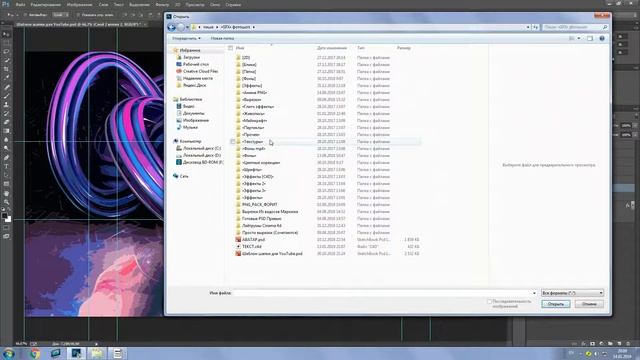Select the Blur tool
This screenshot has height=360, width=640.
pyautogui.click(x=7, y=140)
